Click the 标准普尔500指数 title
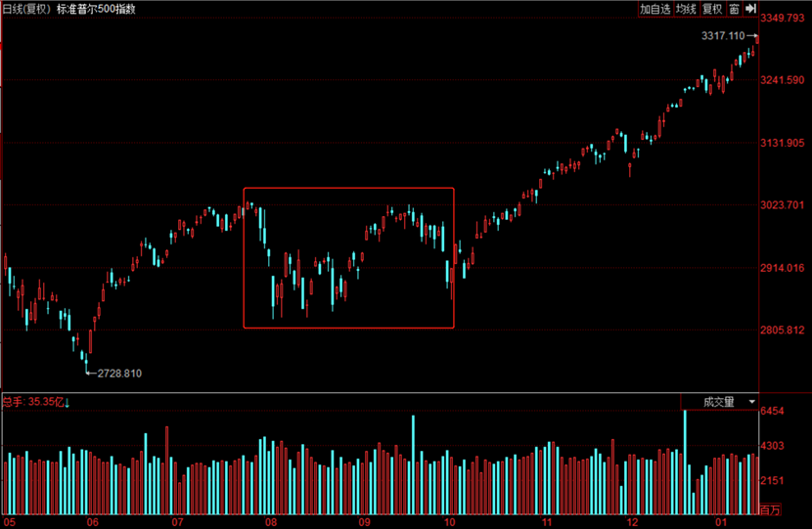This screenshot has width=812, height=529. tap(96, 9)
